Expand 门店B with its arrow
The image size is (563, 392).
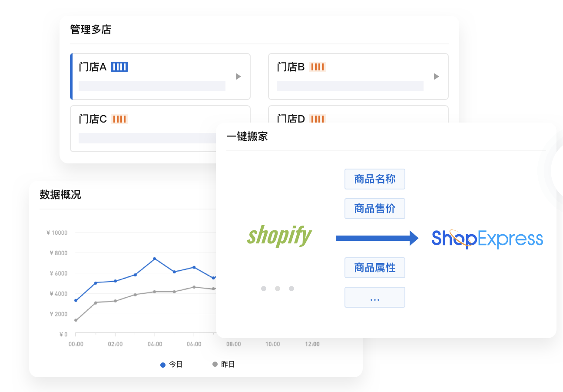pos(436,76)
